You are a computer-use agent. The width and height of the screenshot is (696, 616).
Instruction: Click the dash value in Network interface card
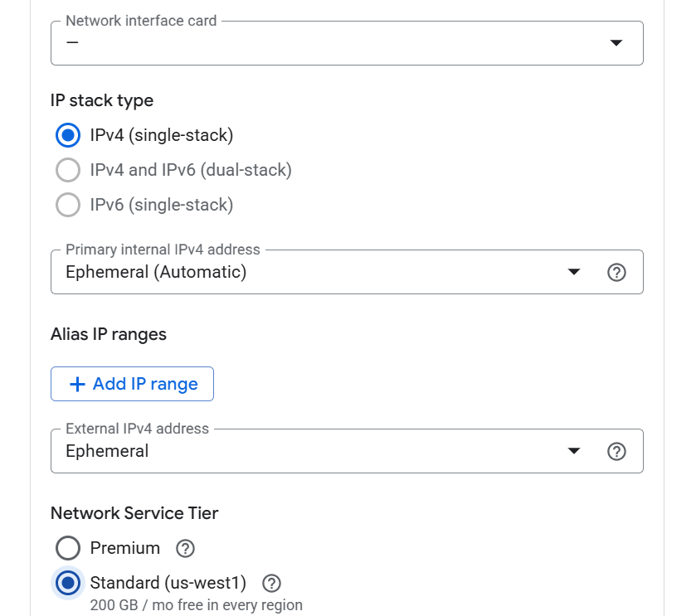(72, 43)
